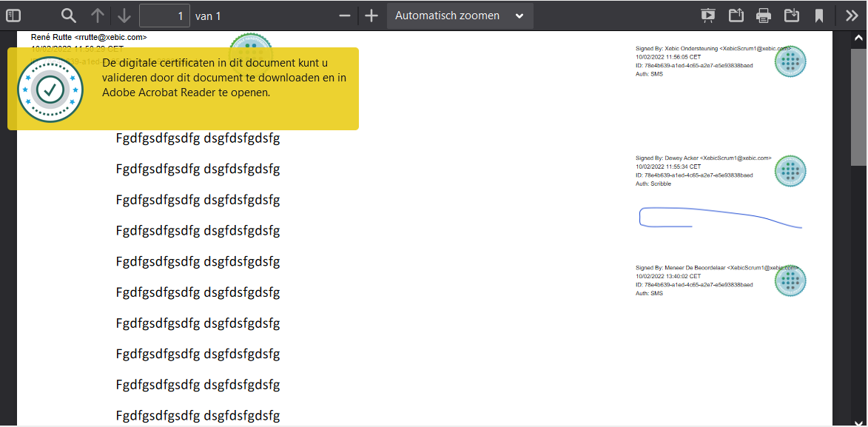This screenshot has height=427, width=868.
Task: Click "René Rutte <rrutte@xebic.com>" header text
Action: (89, 37)
